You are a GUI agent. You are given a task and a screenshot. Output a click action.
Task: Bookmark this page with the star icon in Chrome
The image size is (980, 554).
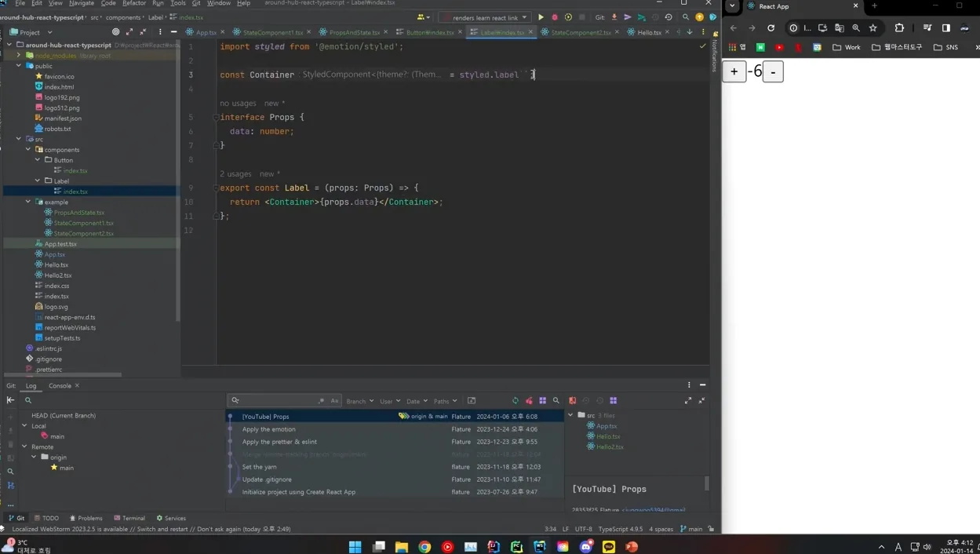pos(873,27)
